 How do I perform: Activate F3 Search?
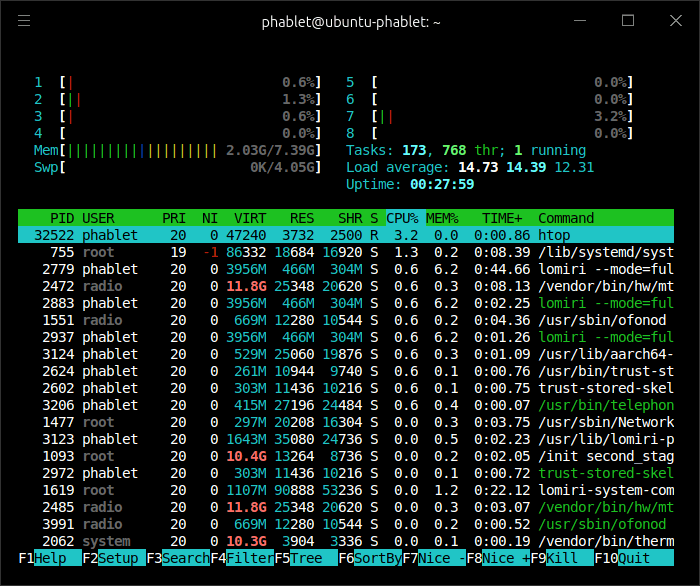tap(178, 558)
